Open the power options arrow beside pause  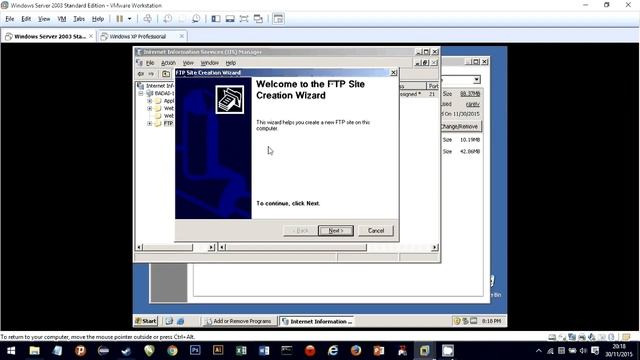click(129, 19)
